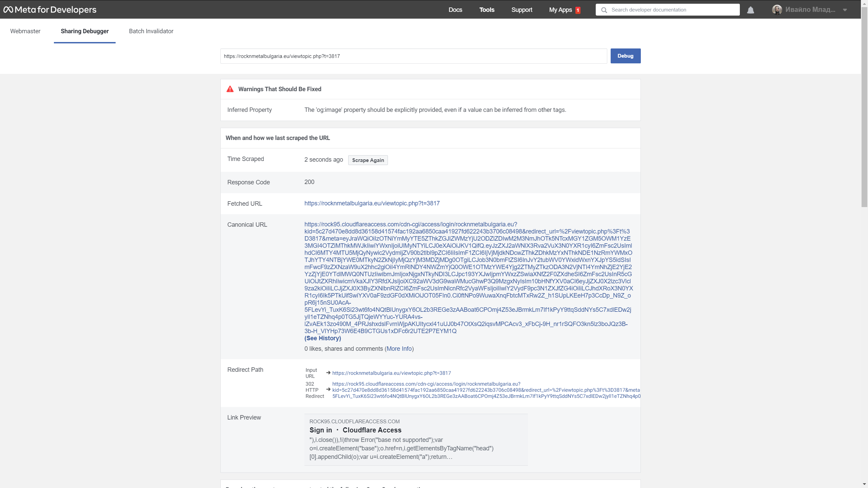Click the arrow icon beside 302 HTTP Redirect
Screen dimensions: 868x488
click(328, 389)
